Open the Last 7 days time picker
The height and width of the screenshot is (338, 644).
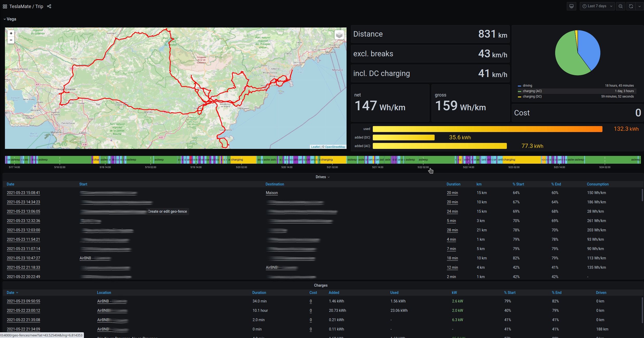(x=597, y=6)
